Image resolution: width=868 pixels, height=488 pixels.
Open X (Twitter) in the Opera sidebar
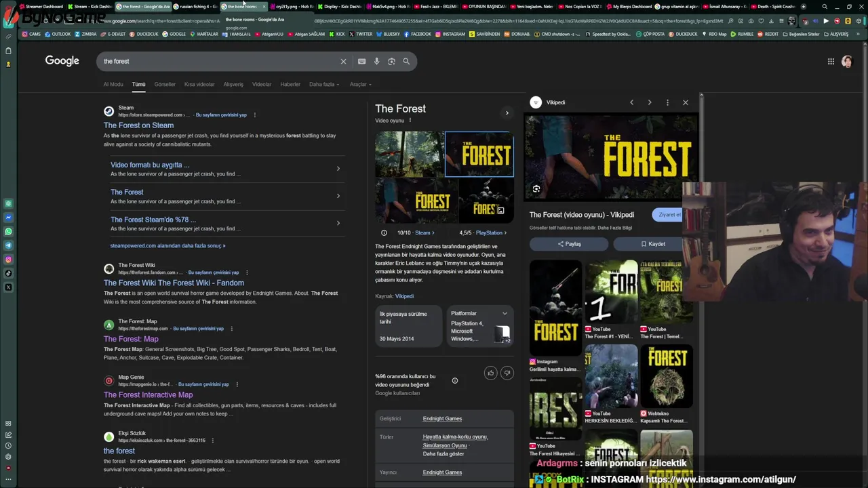click(x=8, y=287)
